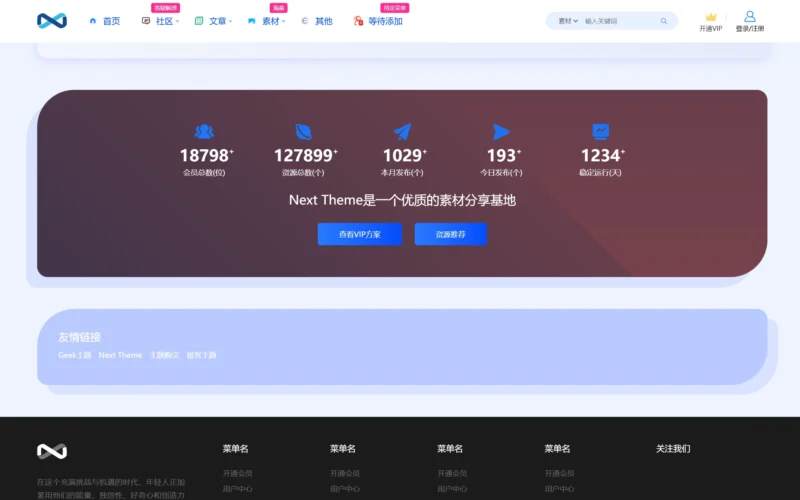This screenshot has width=800, height=500.
Task: Click the planet icon above 127899
Action: (x=304, y=131)
